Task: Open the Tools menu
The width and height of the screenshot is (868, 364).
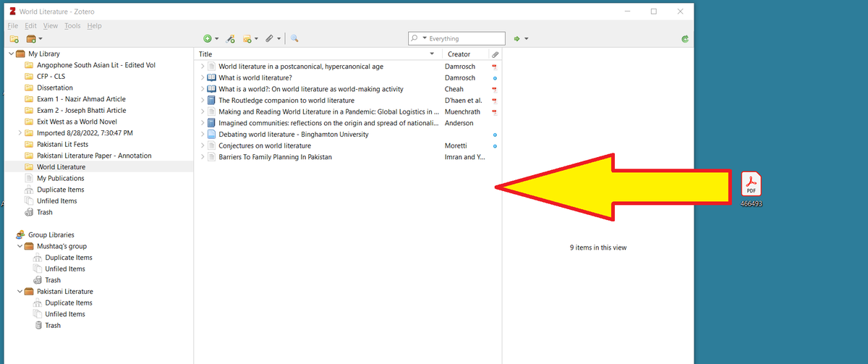Action: (x=72, y=26)
